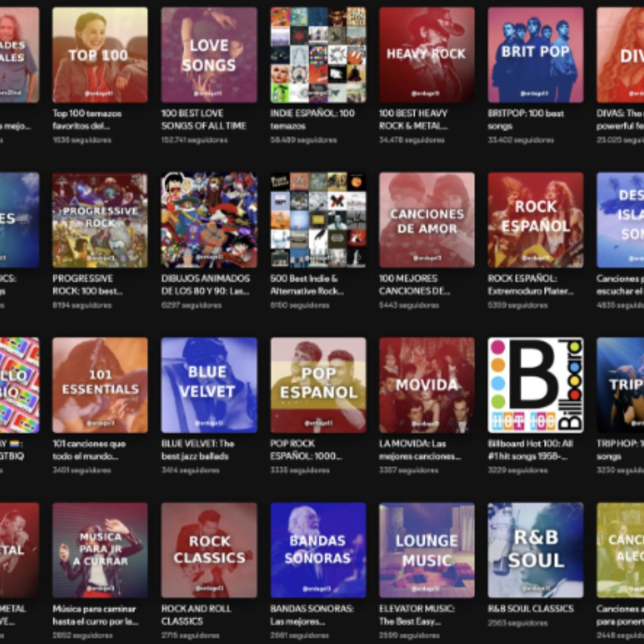
Task: Open the Indie Español collage cover
Action: pyautogui.click(x=318, y=55)
